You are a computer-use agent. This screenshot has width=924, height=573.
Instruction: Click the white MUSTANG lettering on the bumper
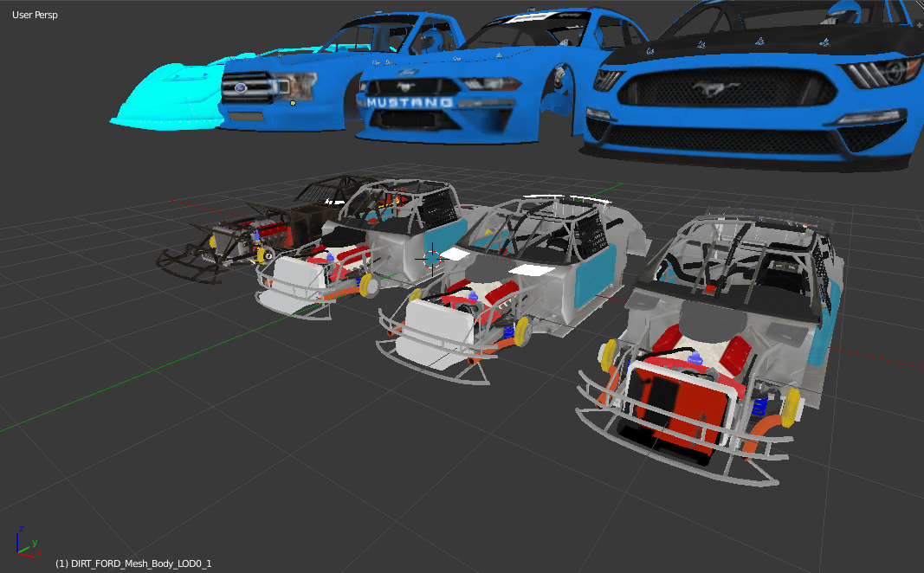(410, 102)
